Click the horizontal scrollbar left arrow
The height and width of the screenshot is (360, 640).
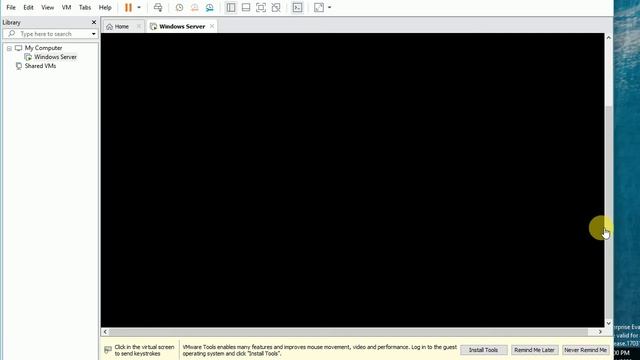[105, 332]
